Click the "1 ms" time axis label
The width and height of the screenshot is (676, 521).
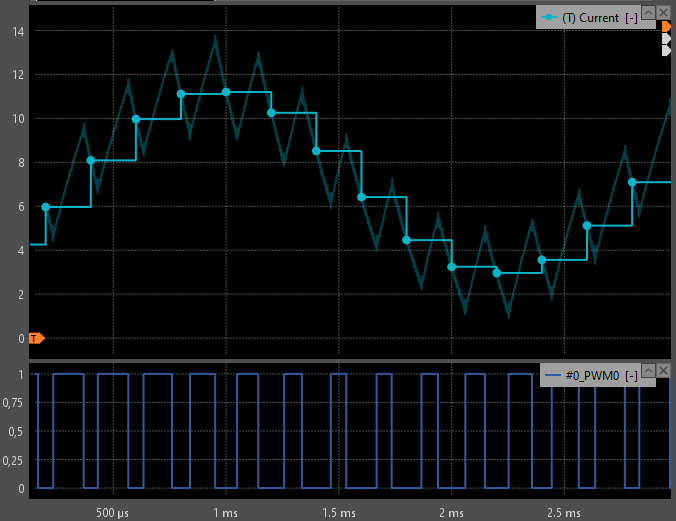coord(225,513)
